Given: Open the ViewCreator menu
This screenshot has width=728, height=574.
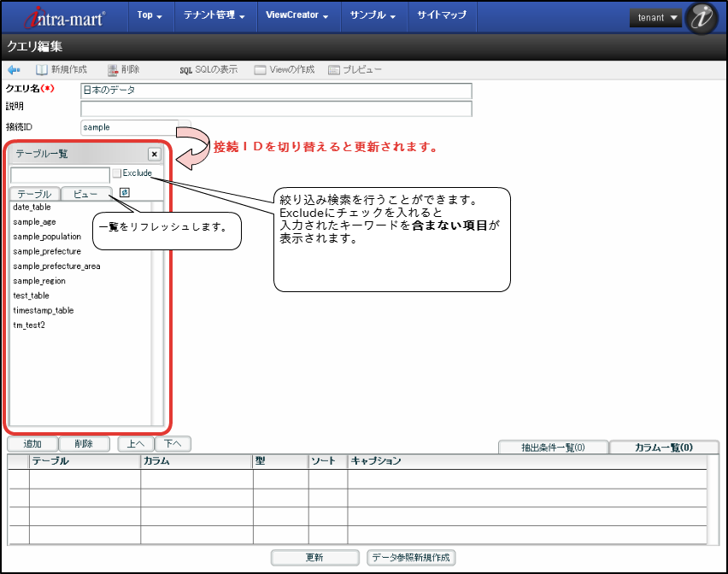Looking at the screenshot, I should [x=297, y=15].
